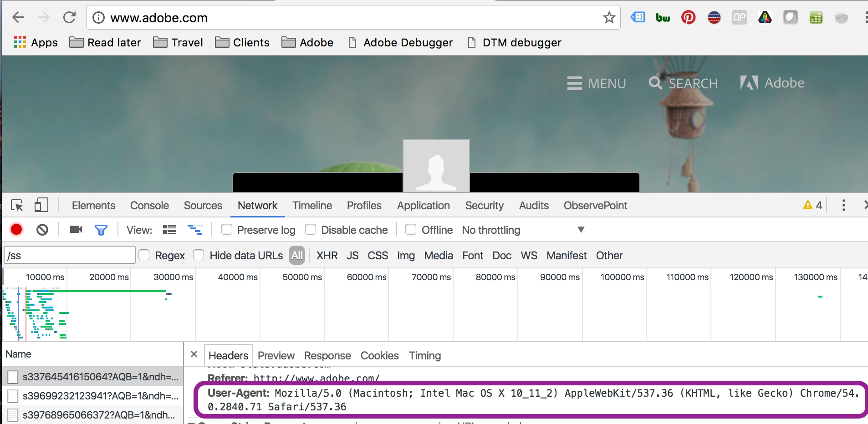Open the Audits tab
Screen dimensions: 868x424
pyautogui.click(x=534, y=206)
